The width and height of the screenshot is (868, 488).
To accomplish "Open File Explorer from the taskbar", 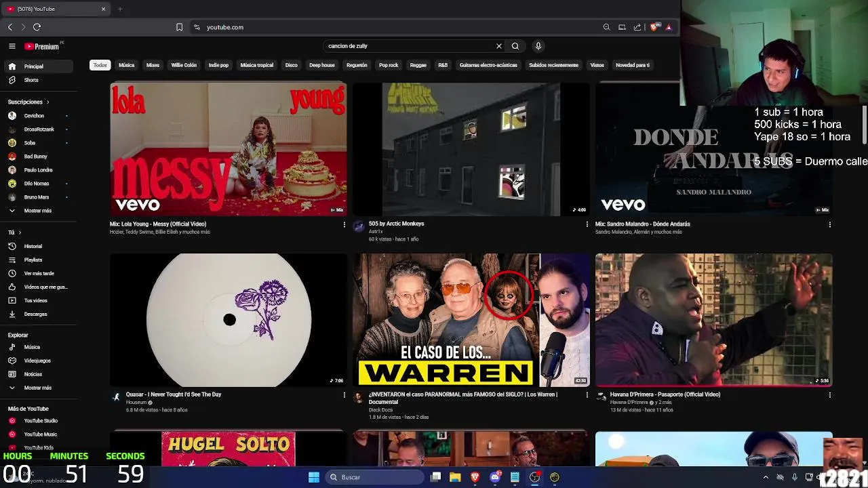I will click(455, 477).
